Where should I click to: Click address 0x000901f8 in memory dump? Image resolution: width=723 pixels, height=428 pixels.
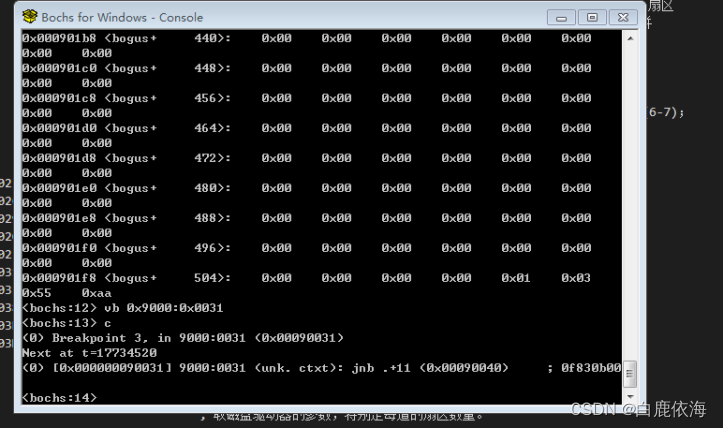[59, 278]
